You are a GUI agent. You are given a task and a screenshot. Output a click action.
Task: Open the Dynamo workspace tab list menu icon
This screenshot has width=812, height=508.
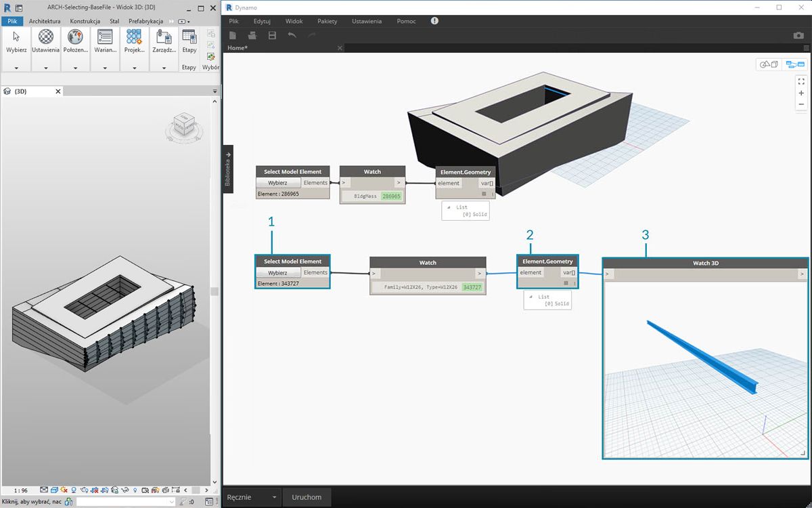[x=806, y=48]
